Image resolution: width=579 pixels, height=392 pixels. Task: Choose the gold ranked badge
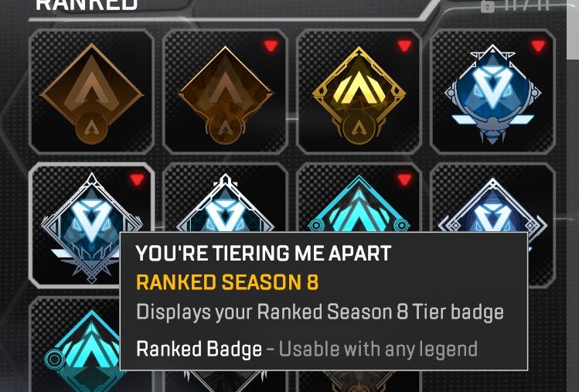click(x=359, y=91)
